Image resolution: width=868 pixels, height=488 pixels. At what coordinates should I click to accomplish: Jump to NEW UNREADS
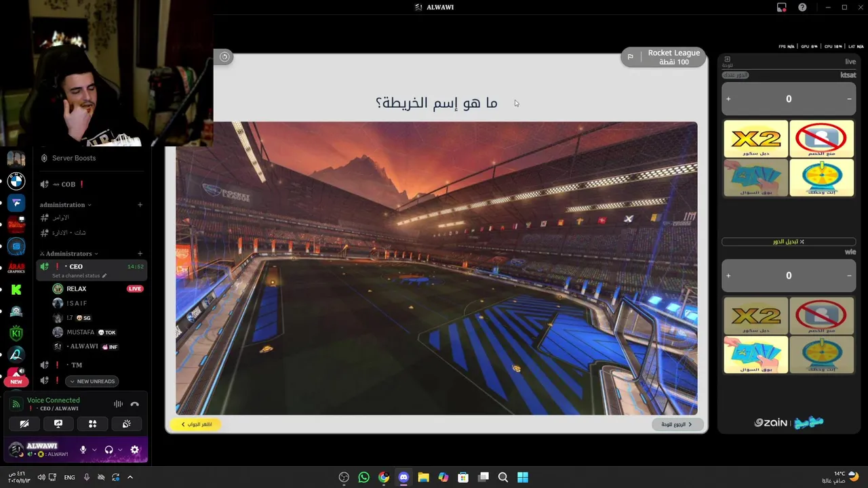(x=91, y=381)
